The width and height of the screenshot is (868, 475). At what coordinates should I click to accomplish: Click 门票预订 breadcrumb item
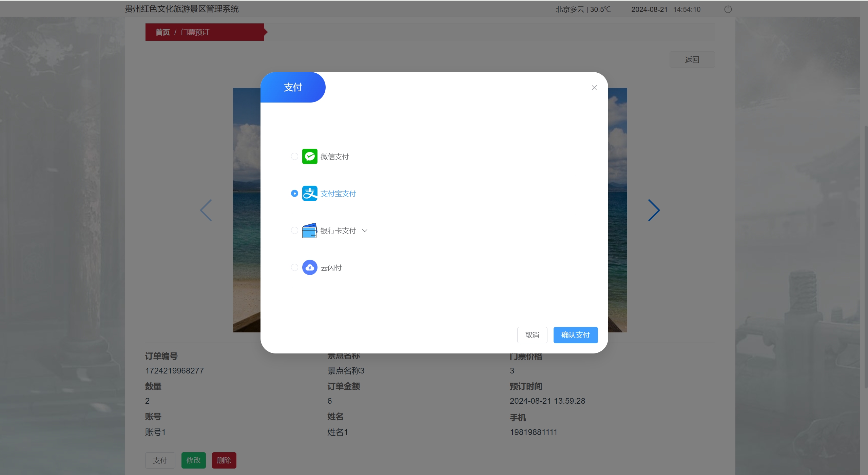click(x=195, y=32)
